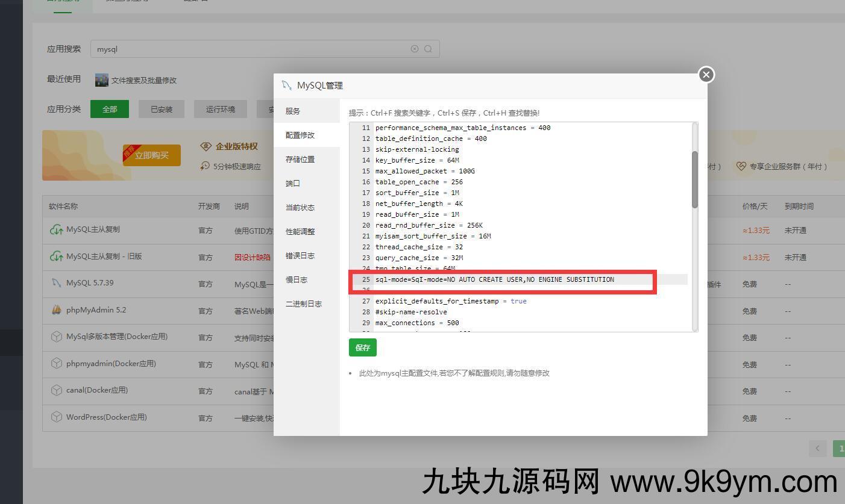The image size is (845, 504).
Task: Open MySQL主从复制 row name
Action: [x=93, y=229]
